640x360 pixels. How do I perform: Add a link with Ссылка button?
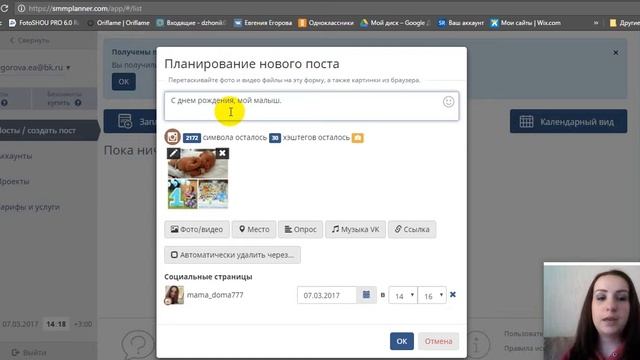[412, 229]
